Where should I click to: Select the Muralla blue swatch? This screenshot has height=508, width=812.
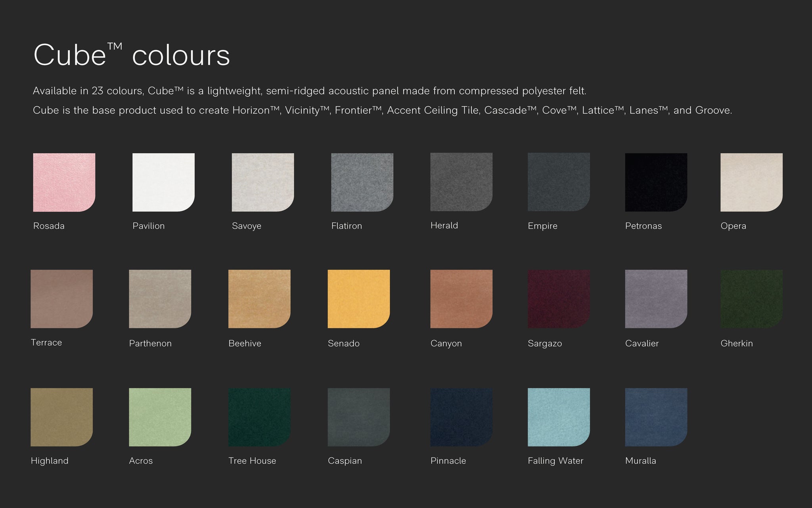[656, 417]
